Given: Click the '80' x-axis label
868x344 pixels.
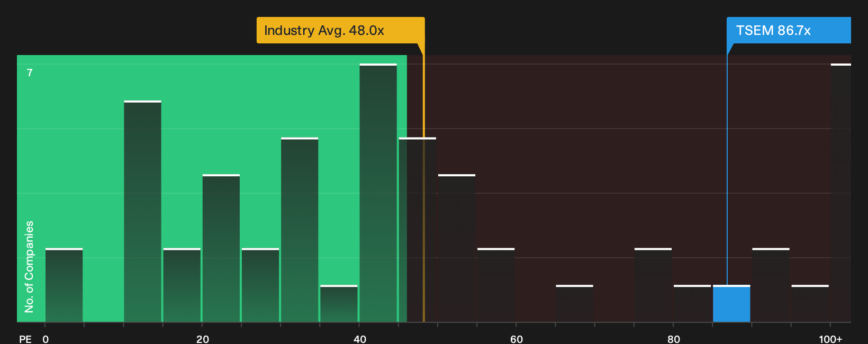Looking at the screenshot, I should (674, 339).
